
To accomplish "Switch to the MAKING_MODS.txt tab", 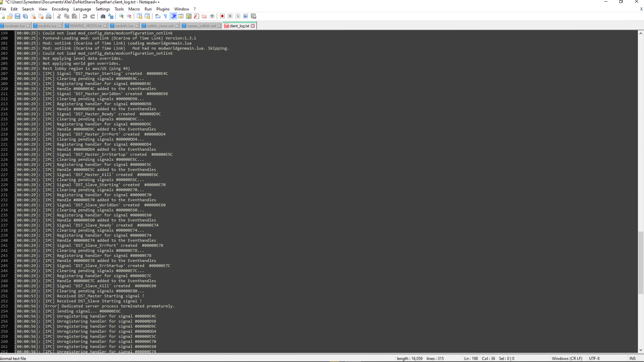I will pyautogui.click(x=85, y=26).
